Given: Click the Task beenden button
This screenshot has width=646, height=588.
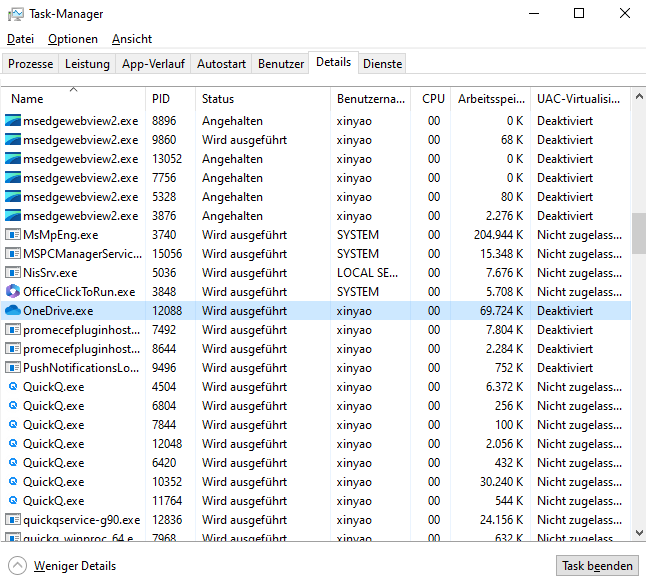Looking at the screenshot, I should pyautogui.click(x=597, y=566).
